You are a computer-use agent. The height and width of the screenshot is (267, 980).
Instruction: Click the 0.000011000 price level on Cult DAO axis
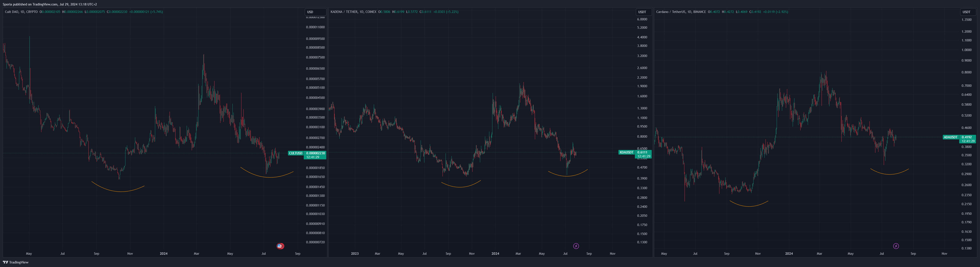point(315,27)
